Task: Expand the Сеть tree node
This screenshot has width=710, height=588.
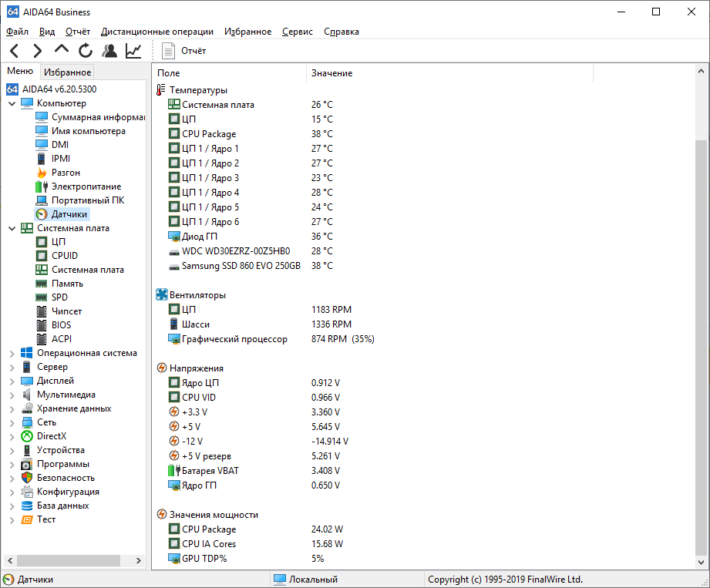Action: point(12,423)
